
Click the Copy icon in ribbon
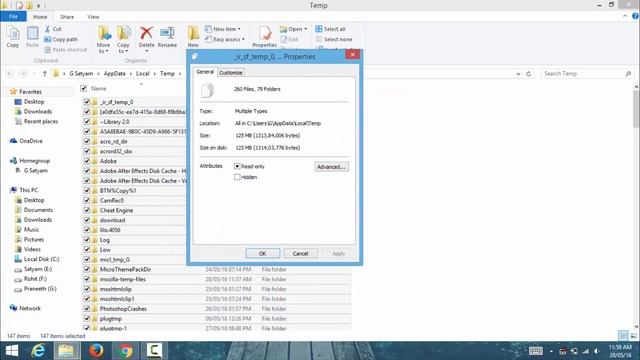click(x=13, y=36)
